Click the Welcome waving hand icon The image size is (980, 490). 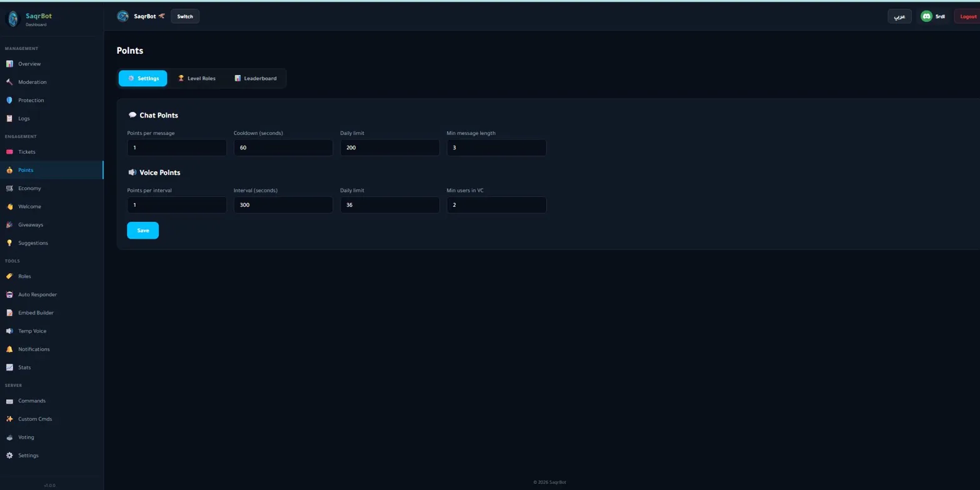click(9, 206)
